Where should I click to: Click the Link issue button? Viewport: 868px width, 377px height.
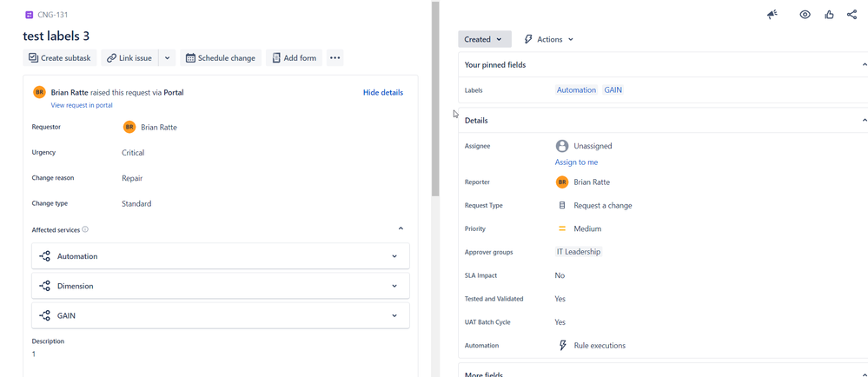click(129, 57)
